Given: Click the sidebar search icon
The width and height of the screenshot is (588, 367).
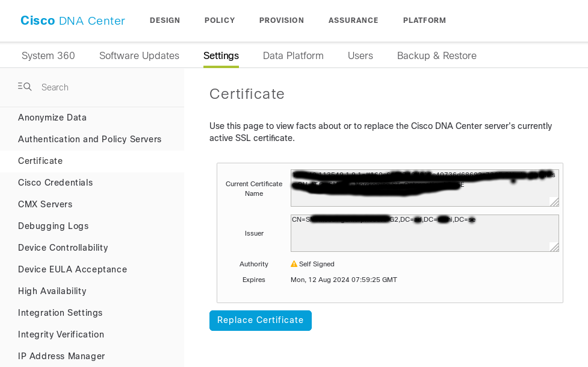Looking at the screenshot, I should click(24, 86).
